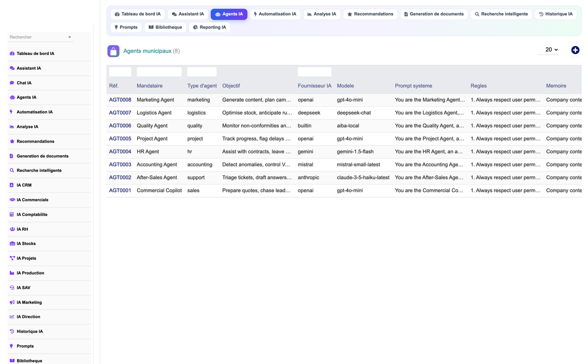Image resolution: width=588 pixels, height=364 pixels.
Task: Open agent record AGT0007
Action: coord(120,113)
